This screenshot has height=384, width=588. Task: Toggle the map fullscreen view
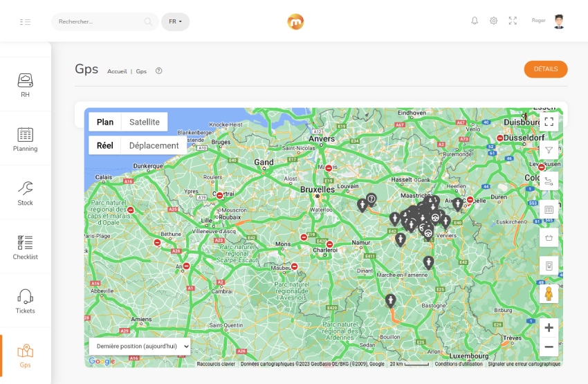[549, 122]
